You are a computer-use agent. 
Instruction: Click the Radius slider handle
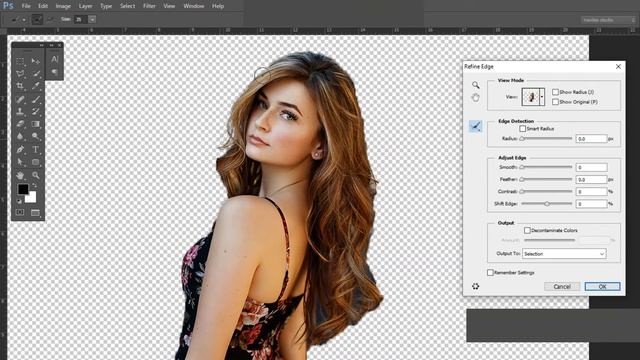click(522, 139)
